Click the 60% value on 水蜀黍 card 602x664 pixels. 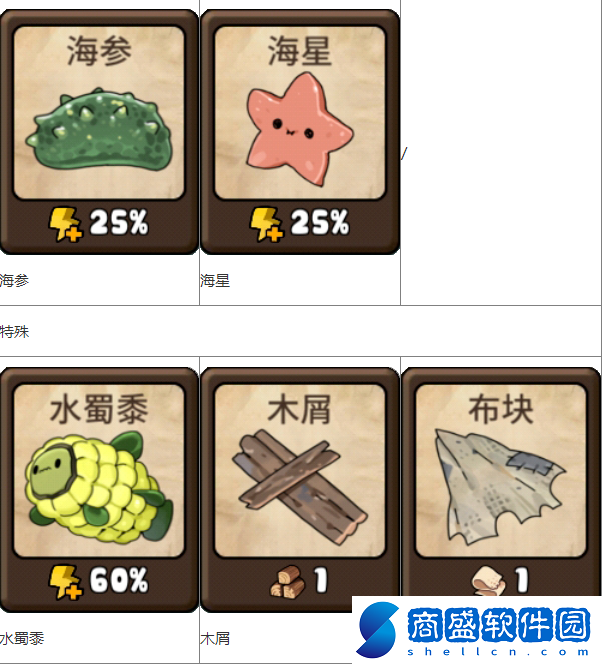click(x=119, y=580)
